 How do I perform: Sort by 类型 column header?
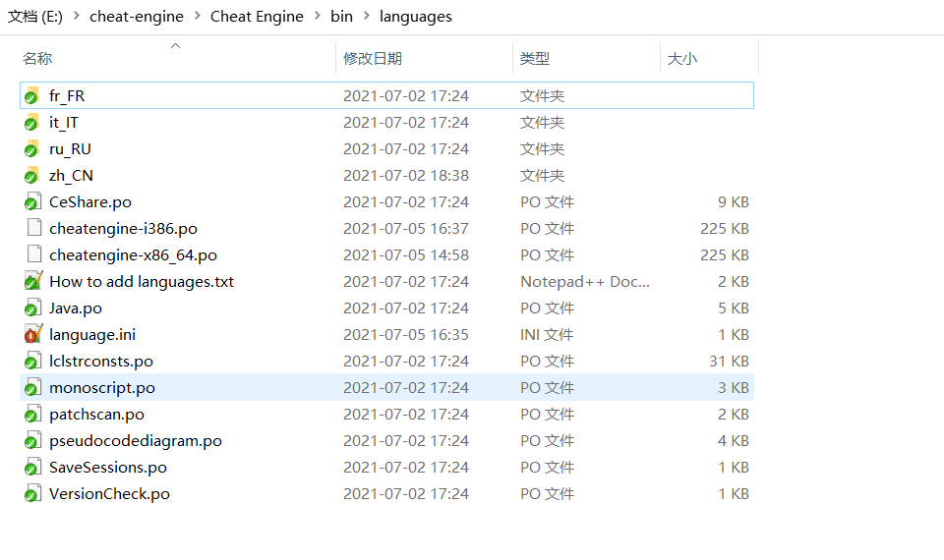(x=535, y=58)
